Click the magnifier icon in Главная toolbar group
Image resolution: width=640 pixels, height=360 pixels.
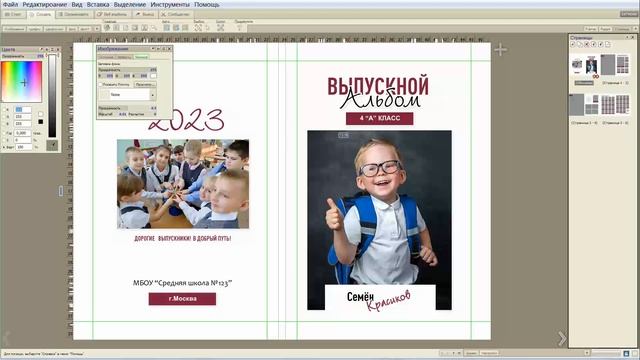coord(154,28)
